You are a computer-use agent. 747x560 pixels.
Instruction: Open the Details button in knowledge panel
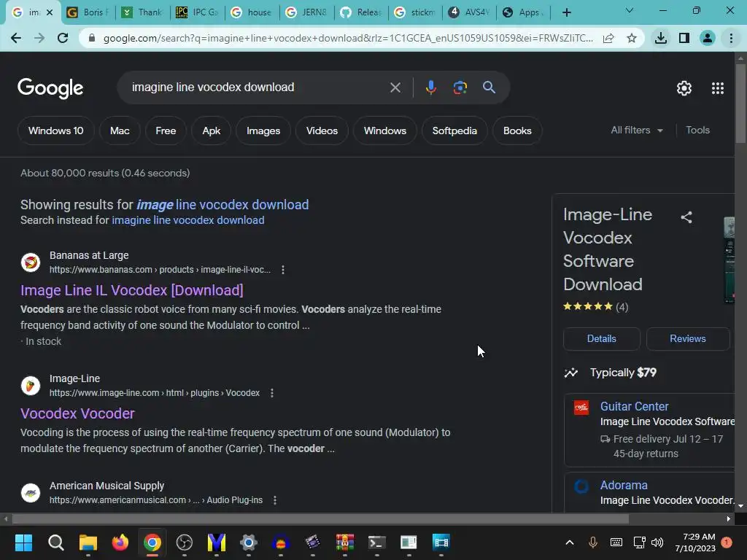point(602,339)
